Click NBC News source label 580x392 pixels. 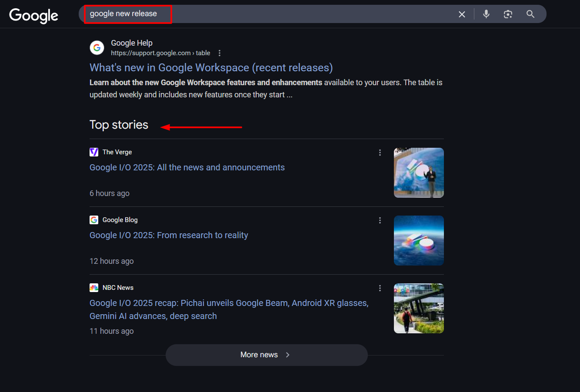click(x=118, y=288)
